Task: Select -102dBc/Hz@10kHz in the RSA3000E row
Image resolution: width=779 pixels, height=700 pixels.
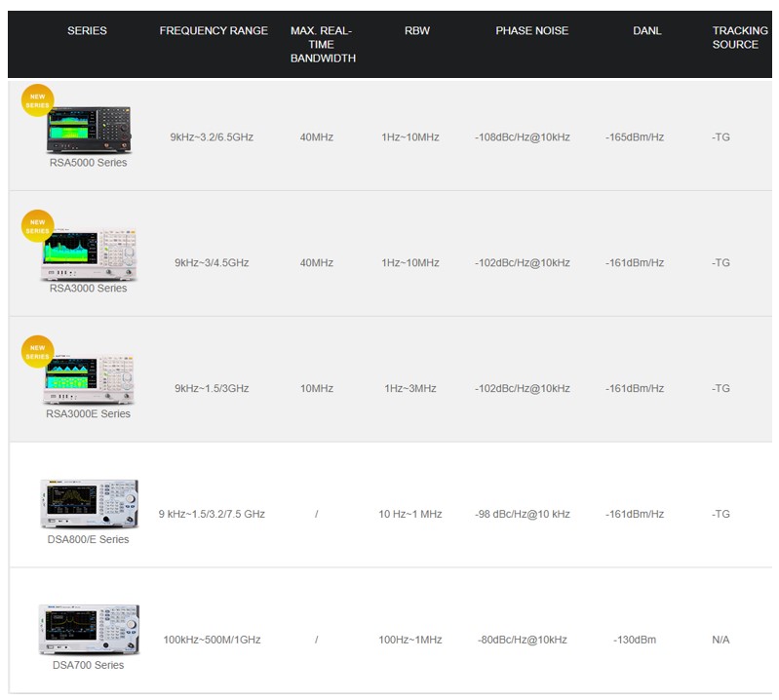Action: (523, 388)
